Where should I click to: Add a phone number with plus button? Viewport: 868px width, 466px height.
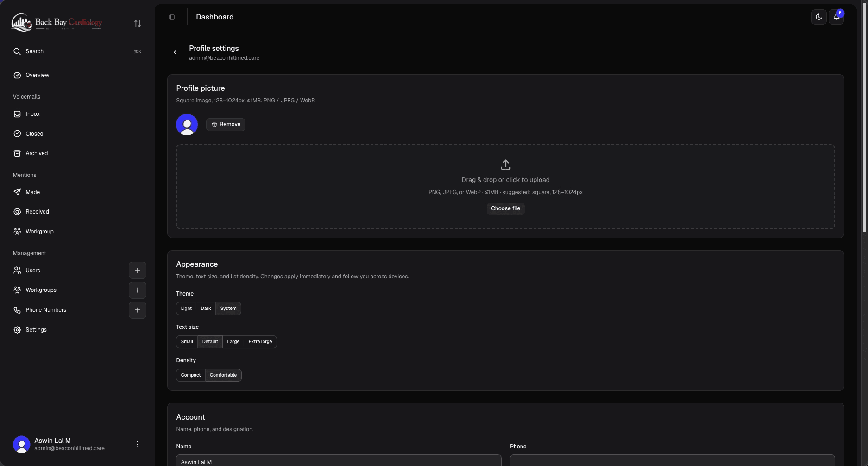[x=138, y=310]
